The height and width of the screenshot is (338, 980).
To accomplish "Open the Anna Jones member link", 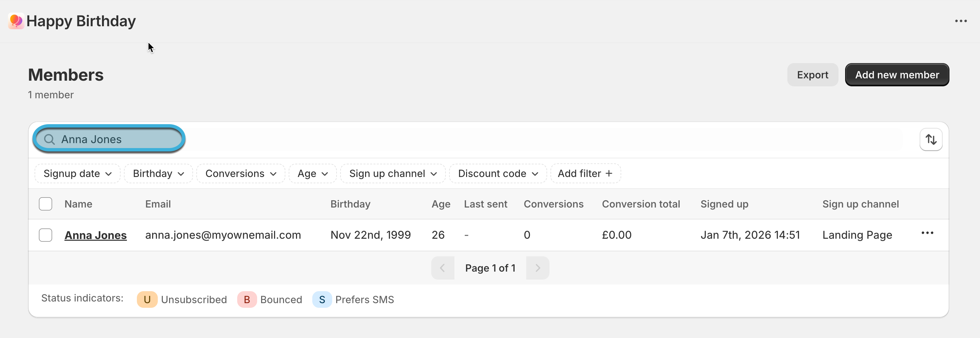I will (95, 235).
